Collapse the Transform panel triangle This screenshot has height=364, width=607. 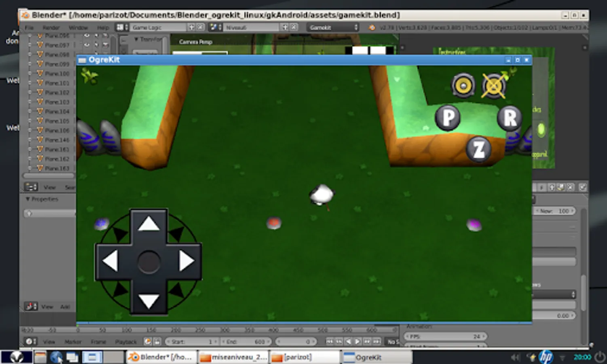pyautogui.click(x=136, y=39)
